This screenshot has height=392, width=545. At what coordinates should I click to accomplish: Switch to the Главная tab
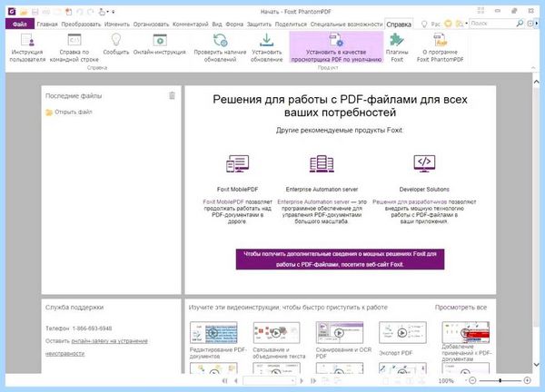pos(47,24)
